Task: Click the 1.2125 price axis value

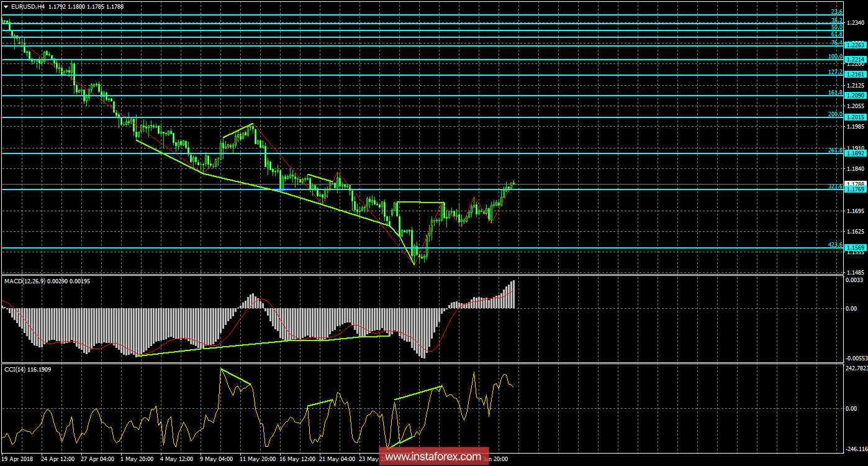Action: pos(856,85)
